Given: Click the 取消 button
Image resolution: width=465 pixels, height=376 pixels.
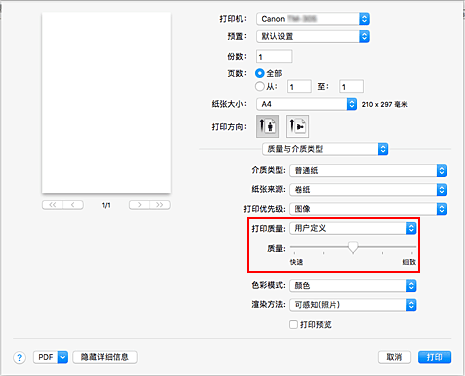Looking at the screenshot, I should 394,357.
